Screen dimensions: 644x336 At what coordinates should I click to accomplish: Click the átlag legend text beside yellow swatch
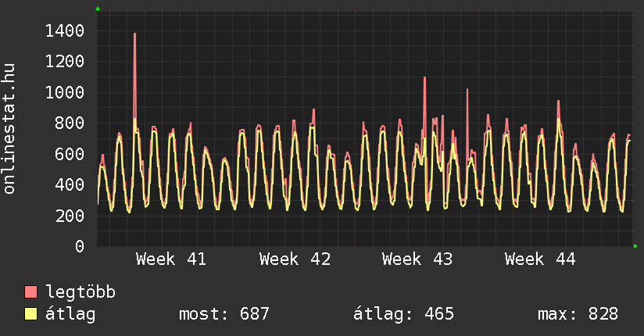(x=70, y=314)
